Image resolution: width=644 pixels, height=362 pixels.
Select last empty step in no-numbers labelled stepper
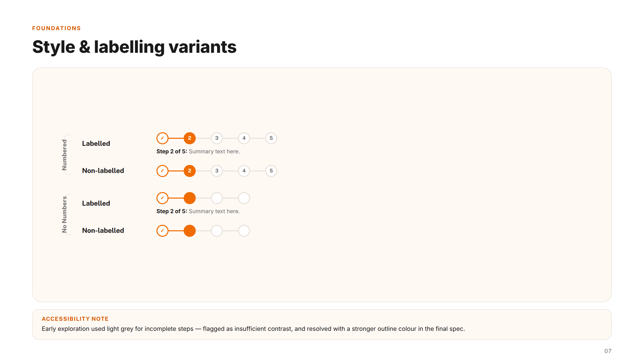(244, 198)
